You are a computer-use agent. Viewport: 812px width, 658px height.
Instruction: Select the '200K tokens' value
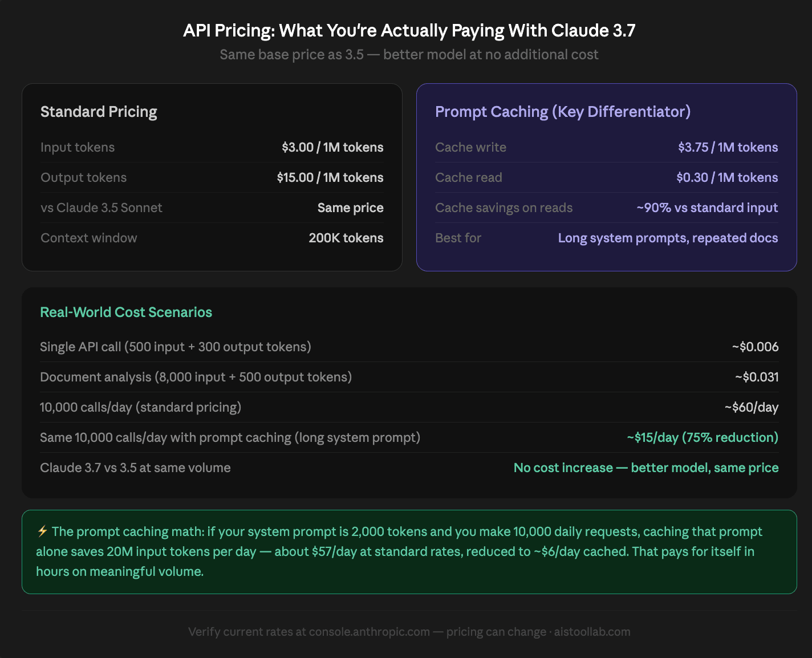pyautogui.click(x=346, y=238)
